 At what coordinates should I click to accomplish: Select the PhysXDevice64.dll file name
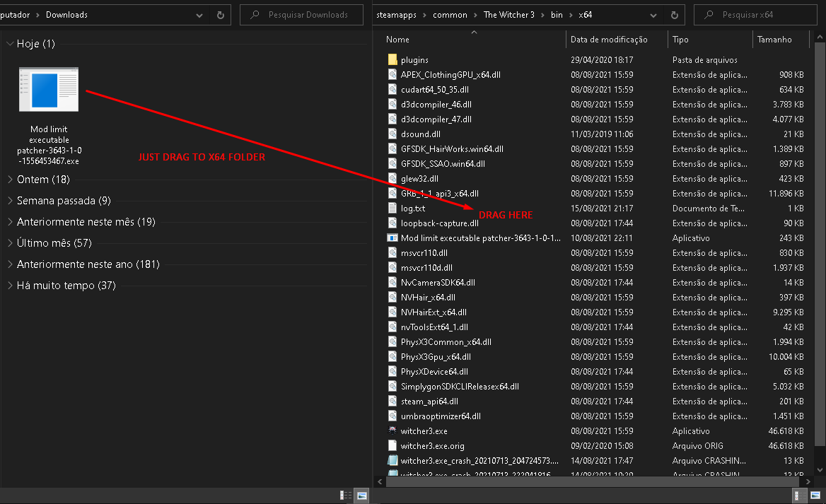point(434,371)
